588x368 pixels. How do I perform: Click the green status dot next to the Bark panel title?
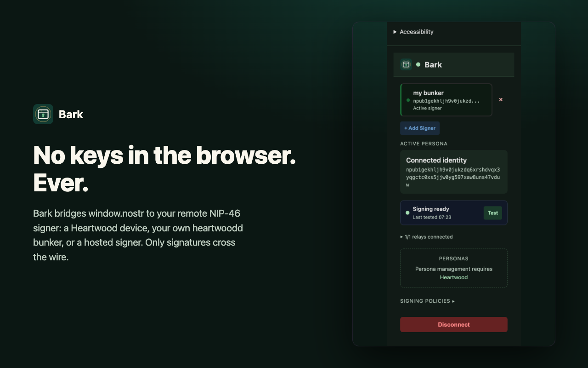(x=418, y=64)
